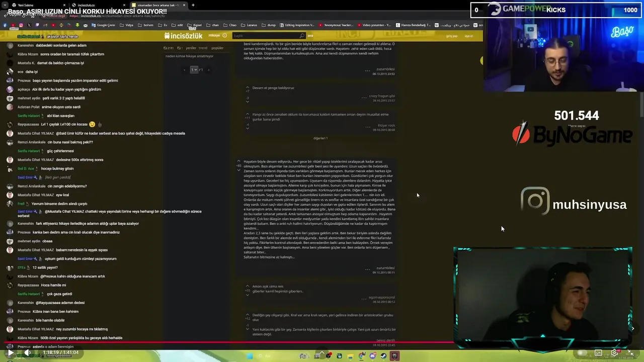
Task: Click the Chrome icon in the taskbar
Action: pyautogui.click(x=361, y=356)
